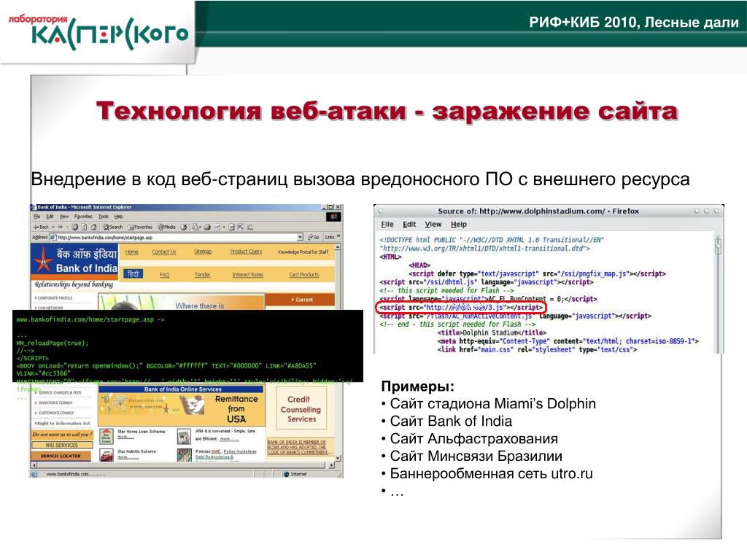Image resolution: width=747 pixels, height=560 pixels.
Task: Open the IE Edit menu
Action: pos(50,216)
